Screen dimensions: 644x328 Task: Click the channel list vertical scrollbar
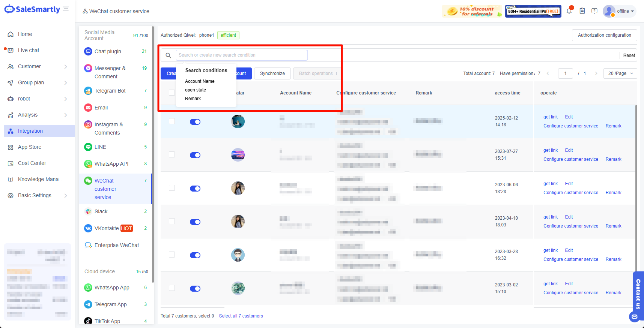152,150
